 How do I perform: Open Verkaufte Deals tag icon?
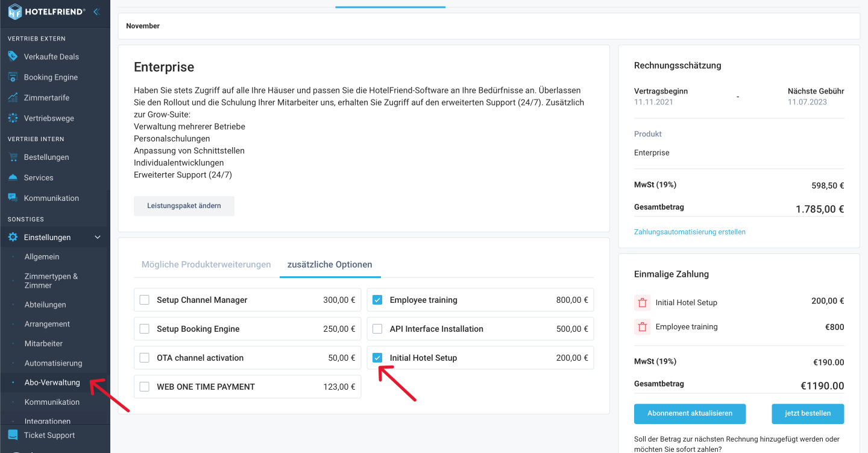pyautogui.click(x=13, y=56)
